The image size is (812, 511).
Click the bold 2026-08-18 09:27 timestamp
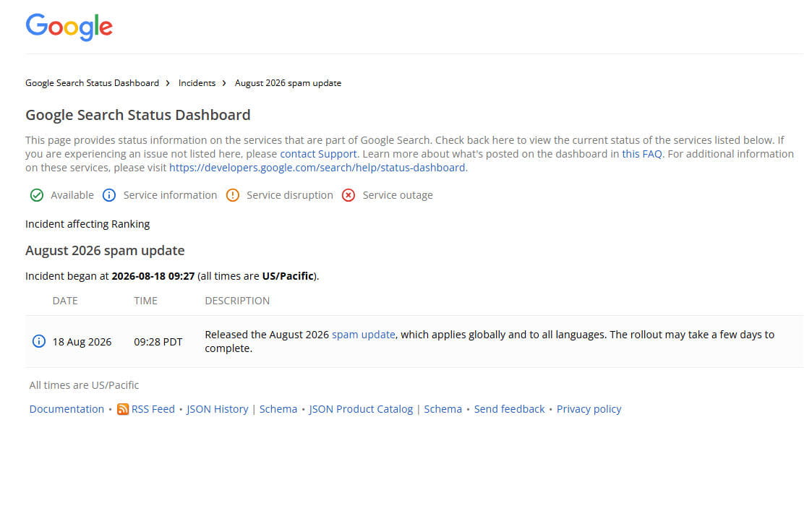(x=153, y=276)
